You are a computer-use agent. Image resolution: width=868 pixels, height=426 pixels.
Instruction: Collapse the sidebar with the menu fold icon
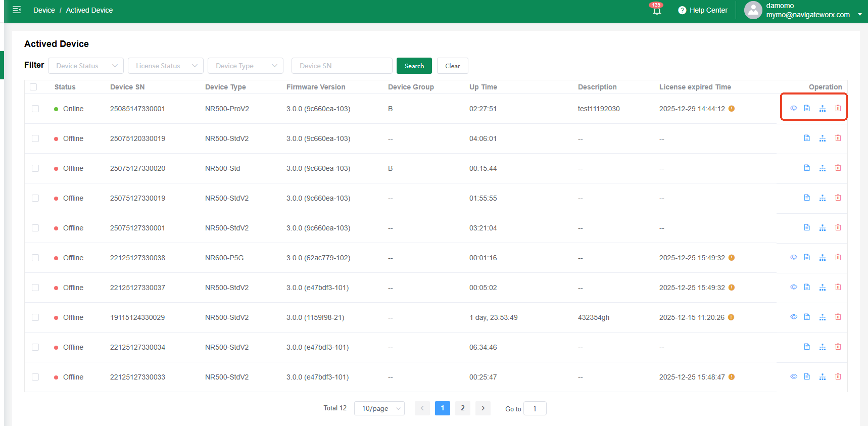pos(17,10)
